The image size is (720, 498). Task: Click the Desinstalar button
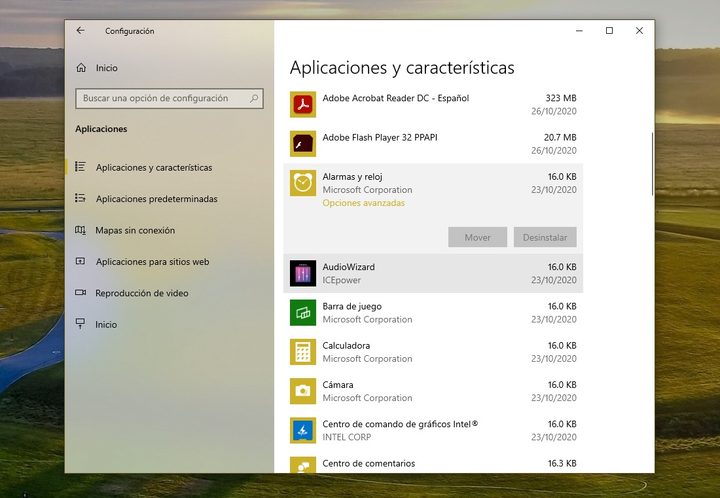(545, 237)
